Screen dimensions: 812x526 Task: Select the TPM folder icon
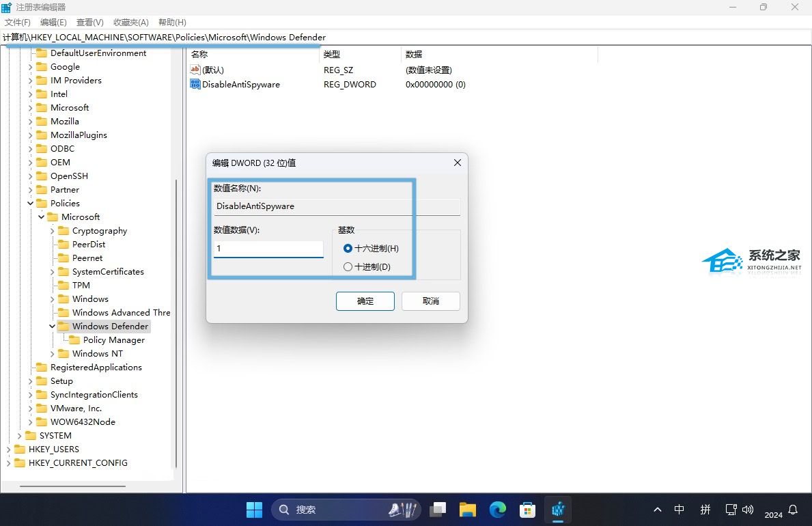(x=64, y=286)
